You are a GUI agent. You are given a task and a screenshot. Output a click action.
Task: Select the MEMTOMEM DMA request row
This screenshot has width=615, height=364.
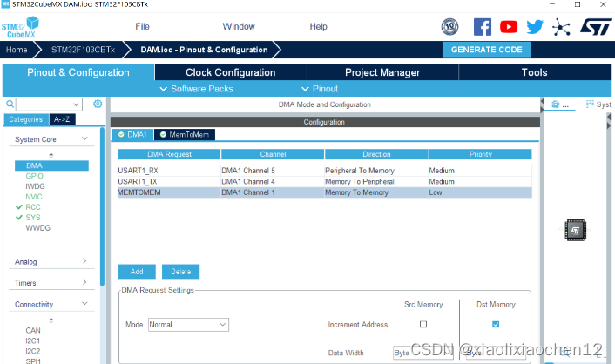click(325, 192)
